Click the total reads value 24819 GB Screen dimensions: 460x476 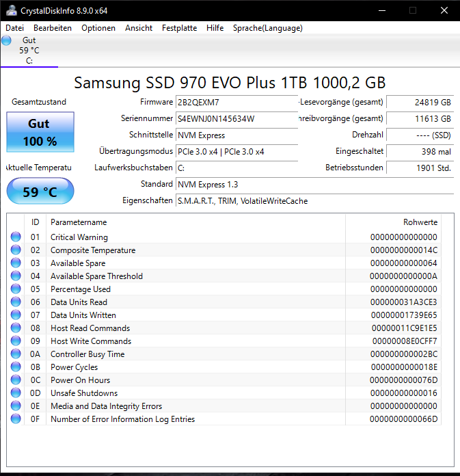[x=420, y=103]
